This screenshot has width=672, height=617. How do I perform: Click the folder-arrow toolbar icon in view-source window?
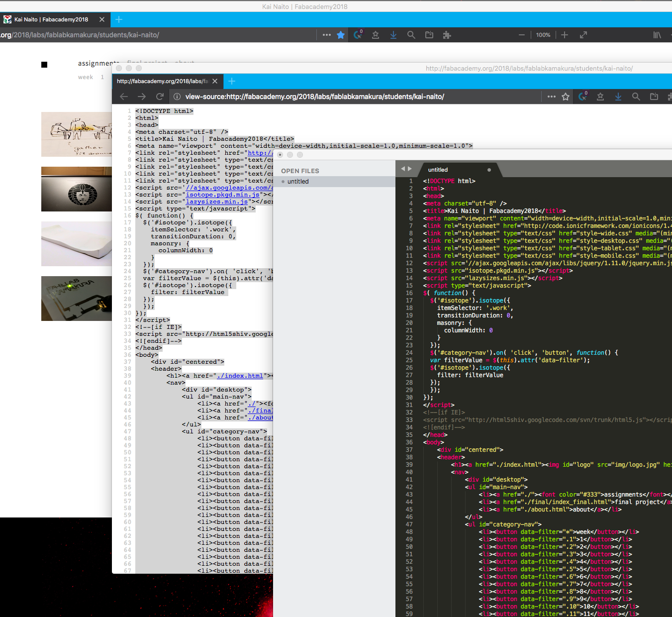click(x=654, y=97)
